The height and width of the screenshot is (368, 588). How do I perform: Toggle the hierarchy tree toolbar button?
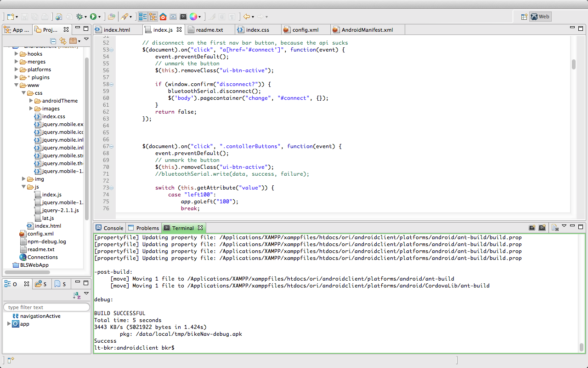pos(153,17)
